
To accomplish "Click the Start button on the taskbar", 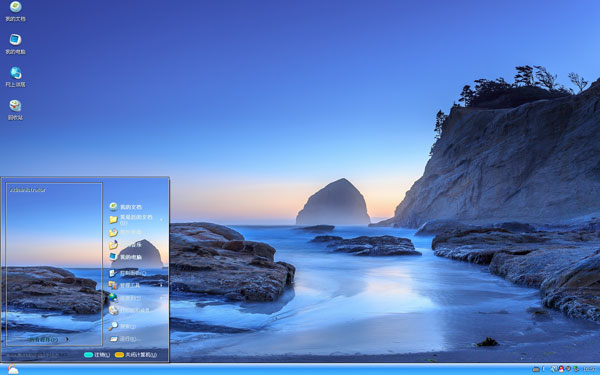I will tap(13, 369).
